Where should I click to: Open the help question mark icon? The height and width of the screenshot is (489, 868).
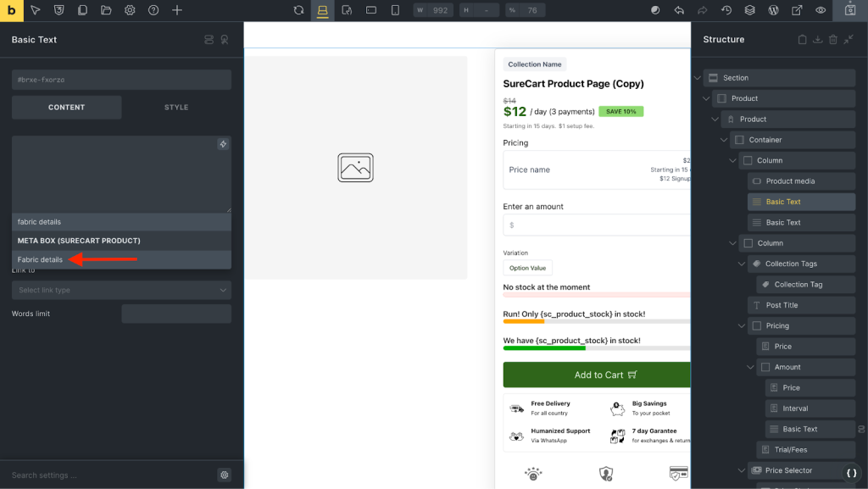click(x=153, y=10)
